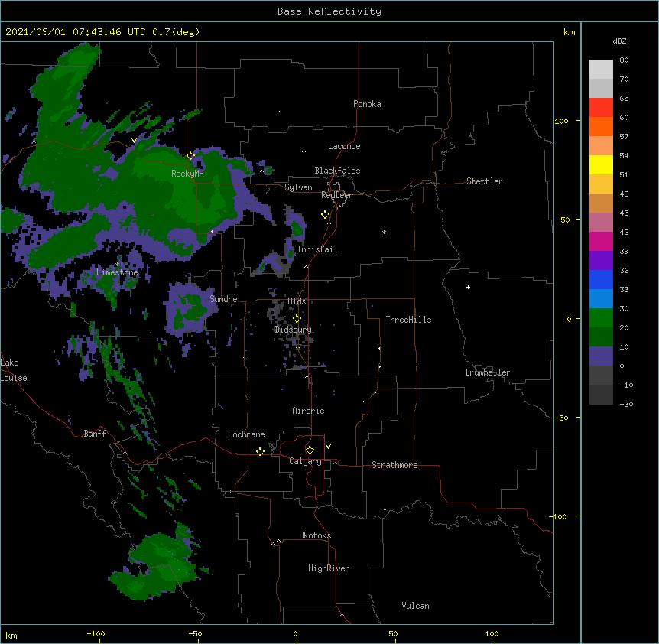Click the Limestone label

click(x=117, y=272)
